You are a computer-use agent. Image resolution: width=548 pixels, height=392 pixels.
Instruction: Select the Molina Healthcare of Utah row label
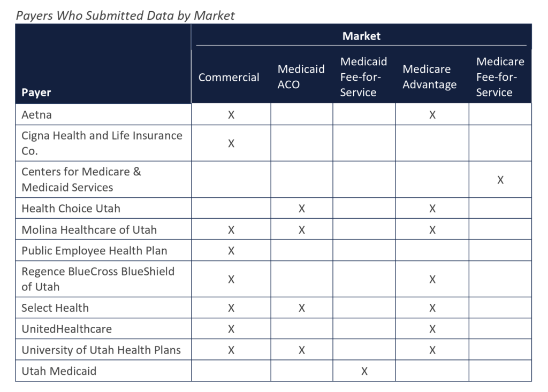(x=89, y=230)
